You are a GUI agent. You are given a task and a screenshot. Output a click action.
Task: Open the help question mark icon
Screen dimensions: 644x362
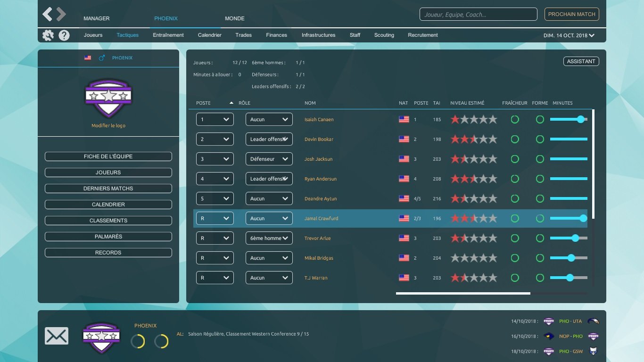click(64, 35)
